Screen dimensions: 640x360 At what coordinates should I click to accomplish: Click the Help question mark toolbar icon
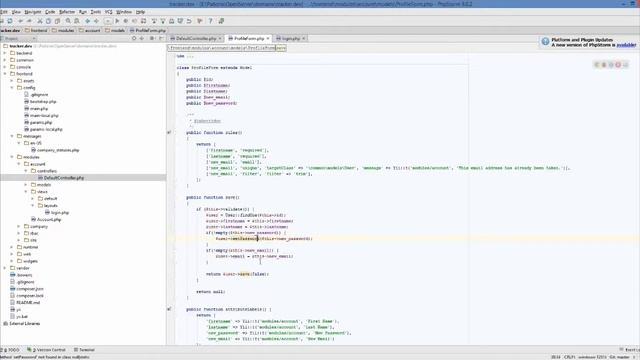(x=211, y=21)
